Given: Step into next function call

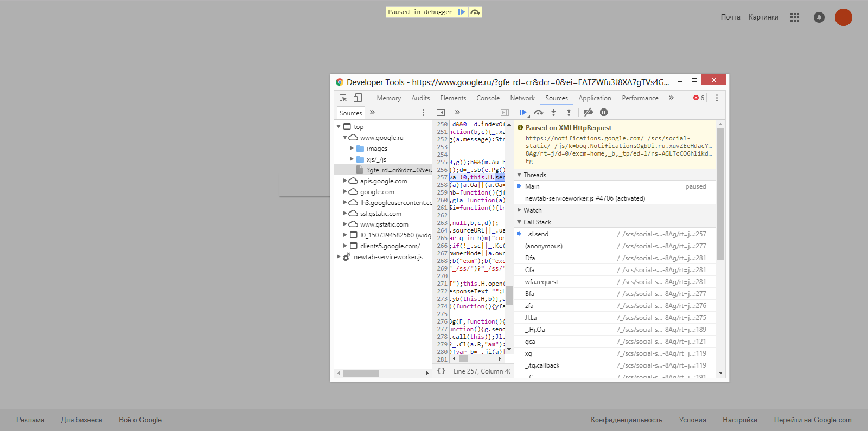Looking at the screenshot, I should [553, 113].
